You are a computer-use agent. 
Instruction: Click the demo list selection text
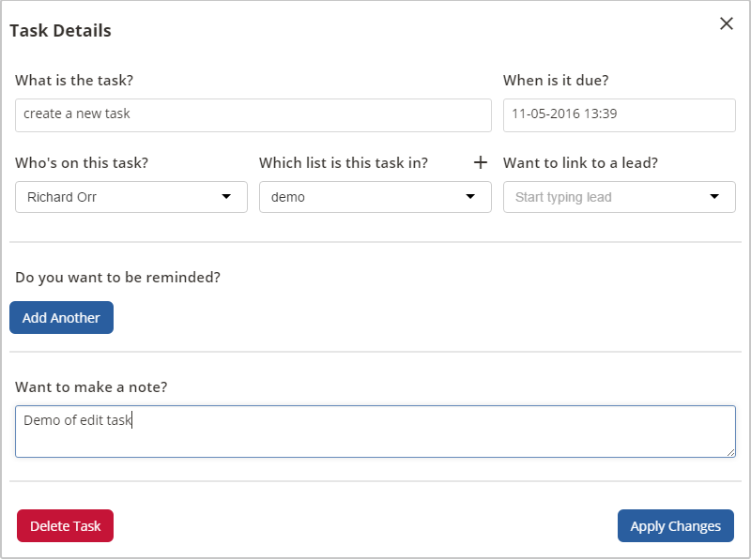pos(288,197)
